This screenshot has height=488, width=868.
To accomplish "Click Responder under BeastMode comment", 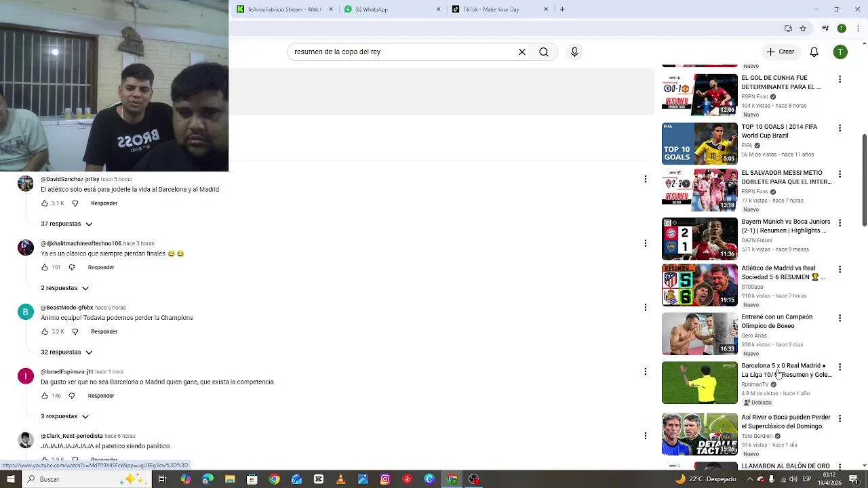I will coord(104,331).
